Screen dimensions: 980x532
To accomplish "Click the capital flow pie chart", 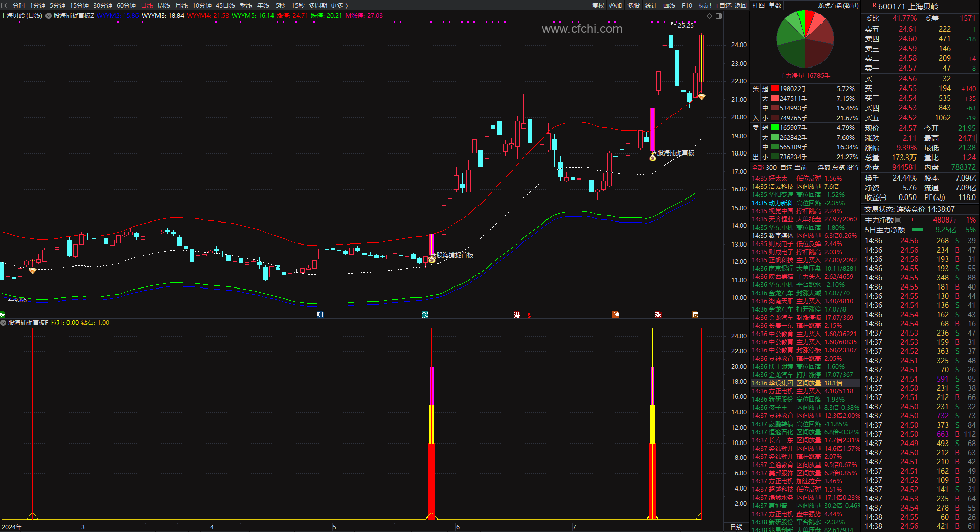I will click(805, 39).
